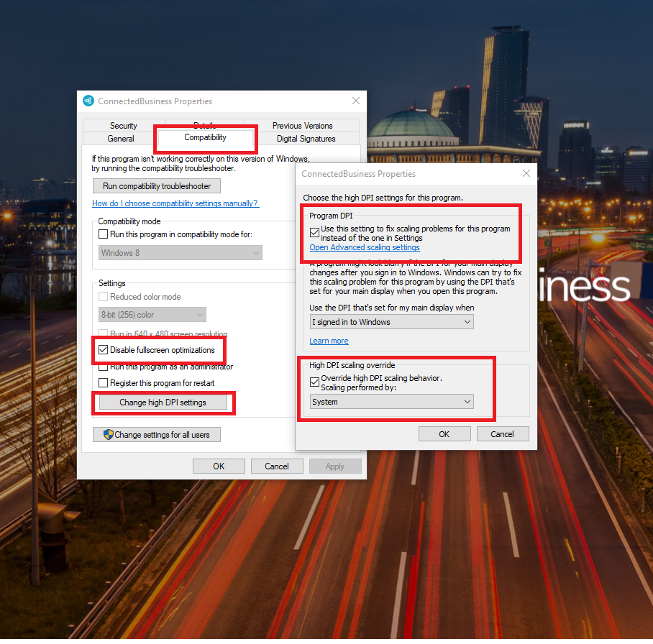The image size is (653, 644).
Task: Check Run this program as an administrator
Action: (x=104, y=367)
